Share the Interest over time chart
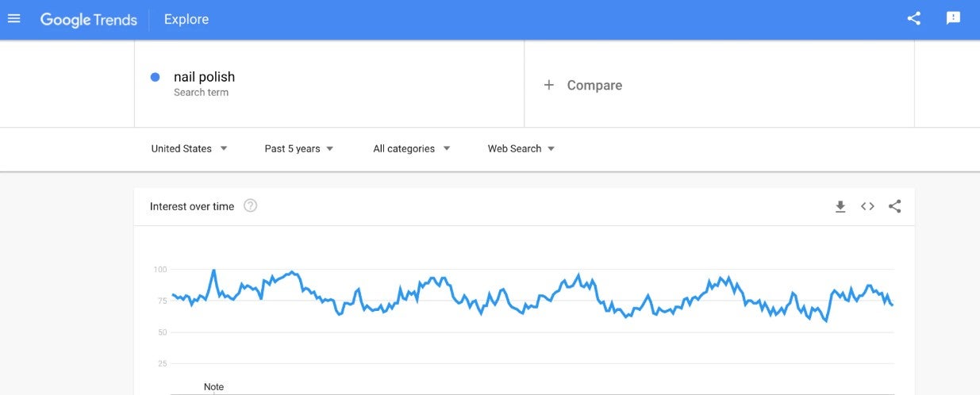 (x=894, y=206)
